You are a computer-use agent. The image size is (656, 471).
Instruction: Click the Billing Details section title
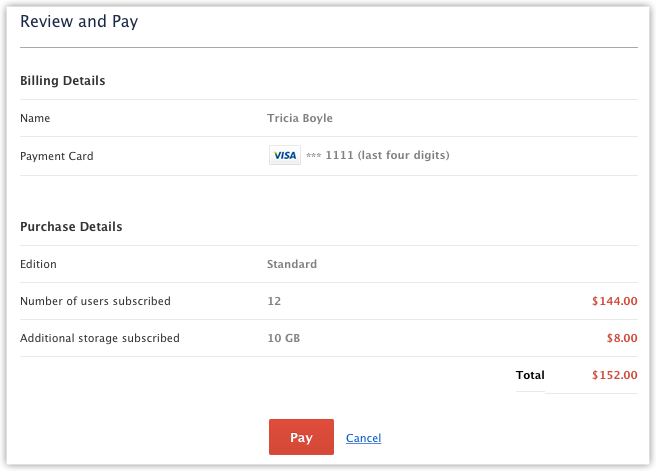pyautogui.click(x=63, y=81)
